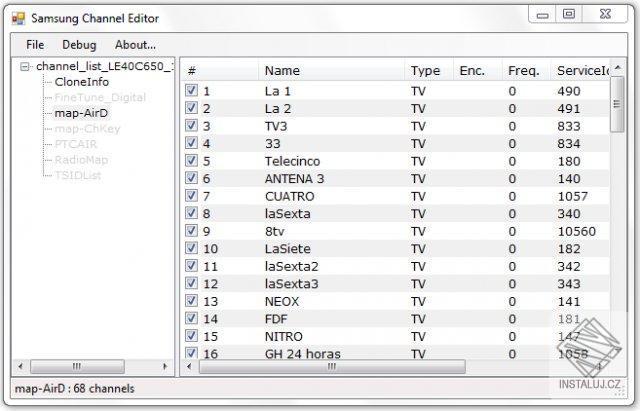Image resolution: width=640 pixels, height=411 pixels.
Task: Click the tree panel scroll right arrow
Action: pos(165,367)
